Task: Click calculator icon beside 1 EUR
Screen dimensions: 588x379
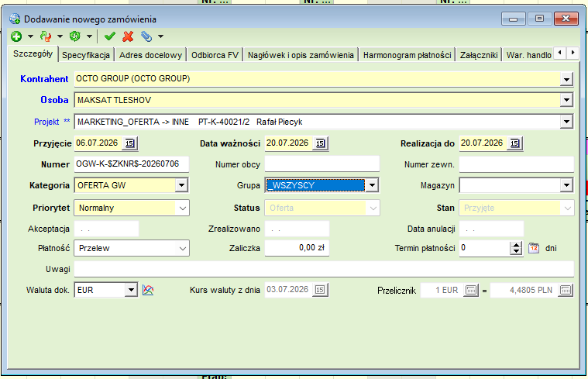Action: 471,290
